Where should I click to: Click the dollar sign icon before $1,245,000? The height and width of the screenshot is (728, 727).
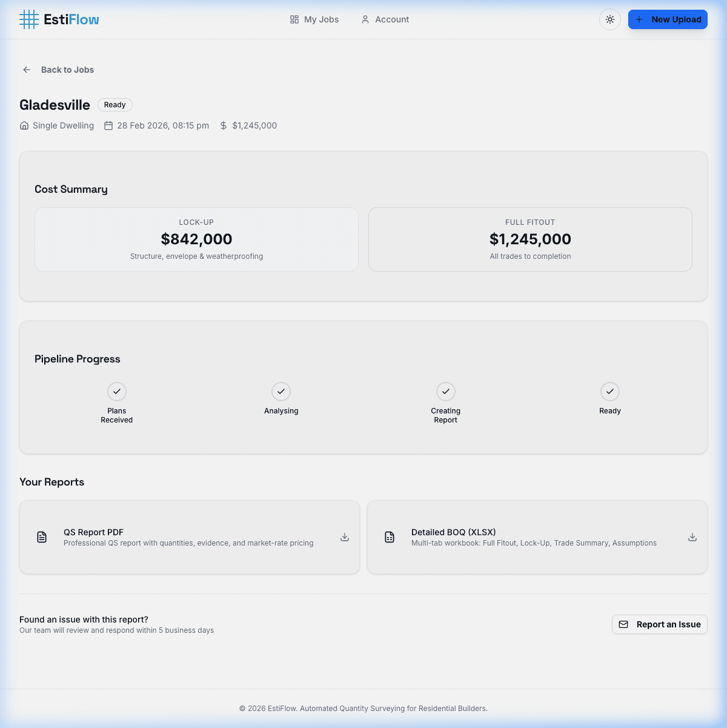(222, 125)
